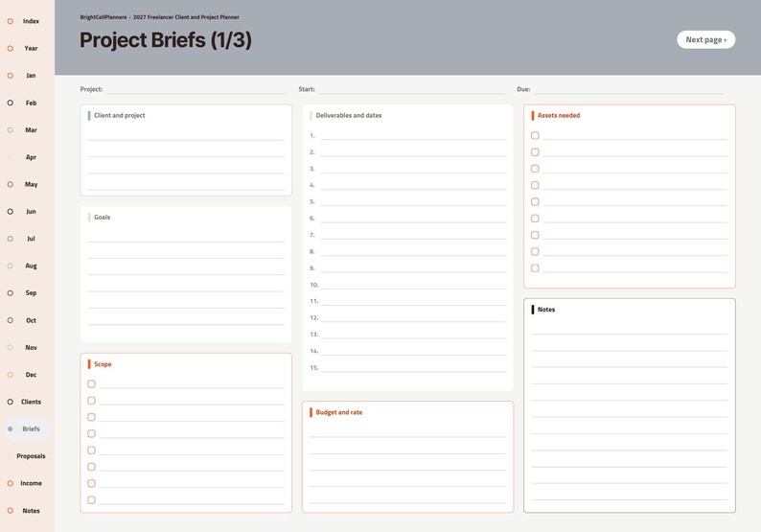Click deliverable line number 1
The image size is (761, 532).
coord(413,135)
